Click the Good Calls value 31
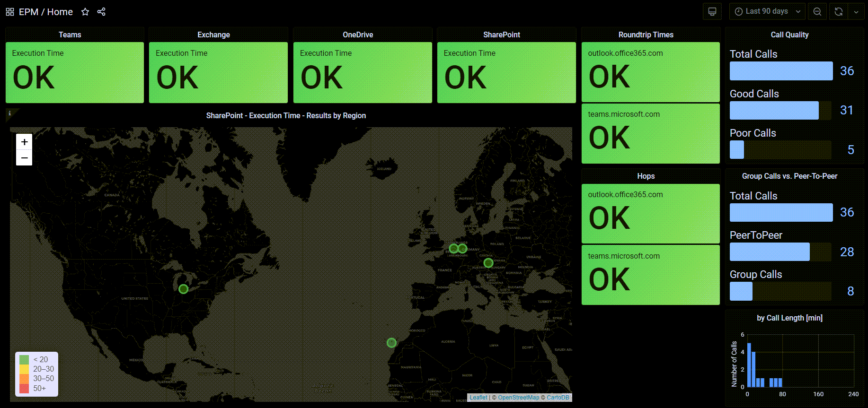The width and height of the screenshot is (868, 408). coord(847,110)
